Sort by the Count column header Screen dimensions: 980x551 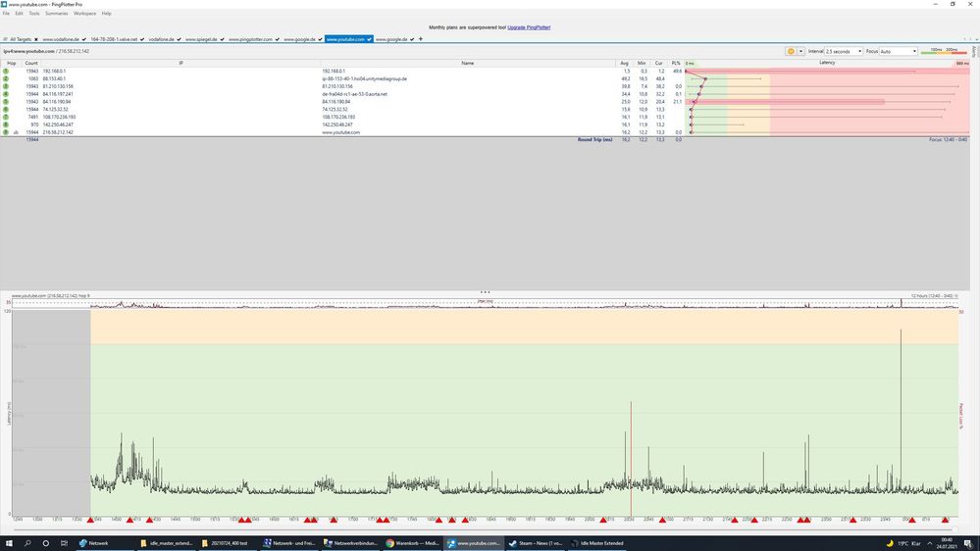(31, 63)
